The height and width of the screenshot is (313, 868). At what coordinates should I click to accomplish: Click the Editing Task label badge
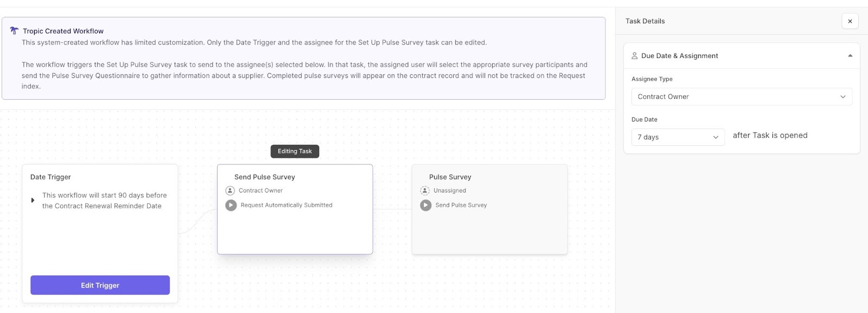point(295,151)
